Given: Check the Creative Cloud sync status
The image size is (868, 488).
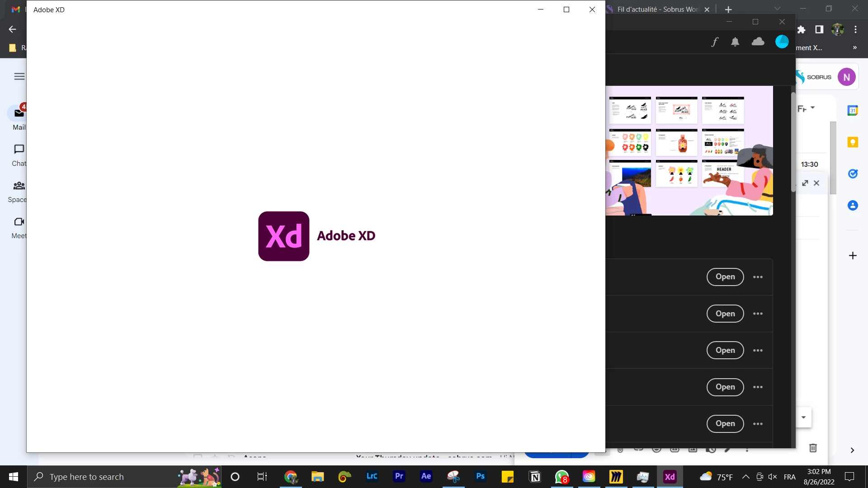Looking at the screenshot, I should pyautogui.click(x=758, y=42).
